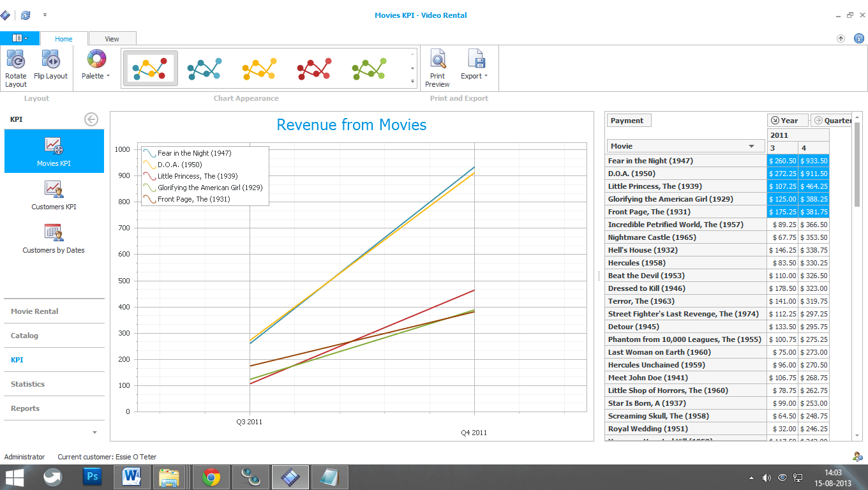This screenshot has width=868, height=490.
Task: Open the Movie Rental navigation group
Action: tap(34, 311)
